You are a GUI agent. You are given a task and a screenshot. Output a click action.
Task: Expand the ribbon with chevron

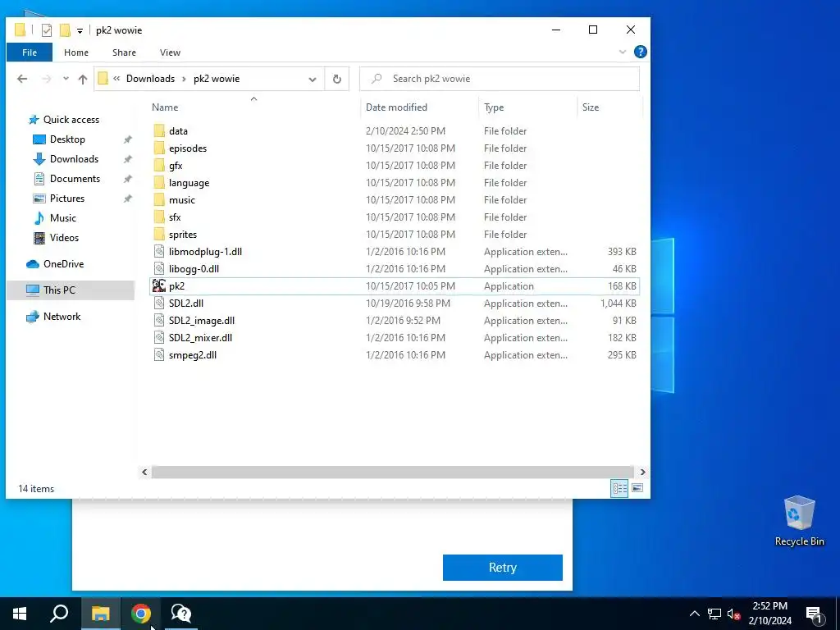(x=623, y=52)
